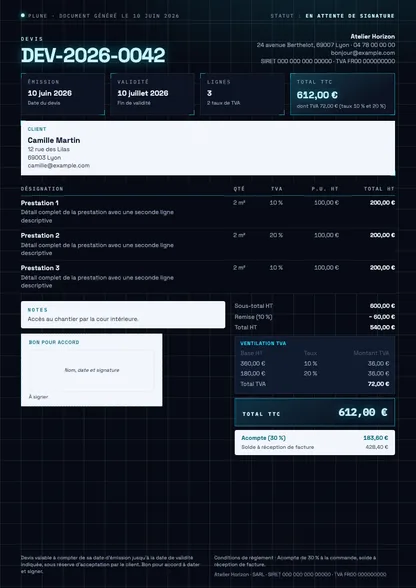Click the TVA column header
Screen dimensions: 416x588
click(x=277, y=189)
